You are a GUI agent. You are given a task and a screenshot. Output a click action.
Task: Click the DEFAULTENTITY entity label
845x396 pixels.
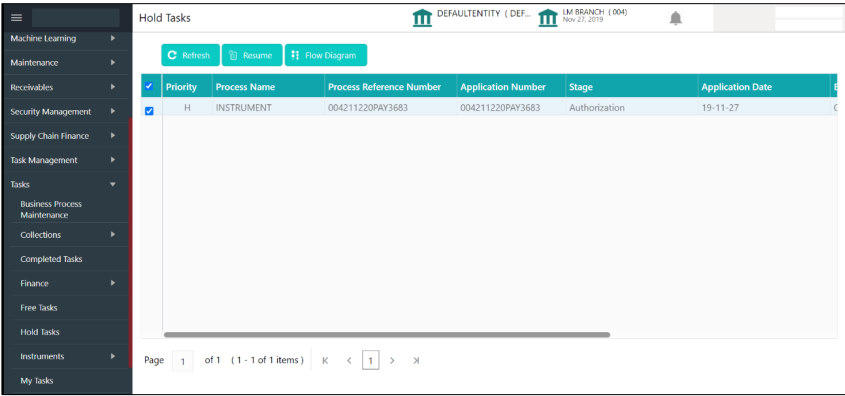tap(484, 13)
